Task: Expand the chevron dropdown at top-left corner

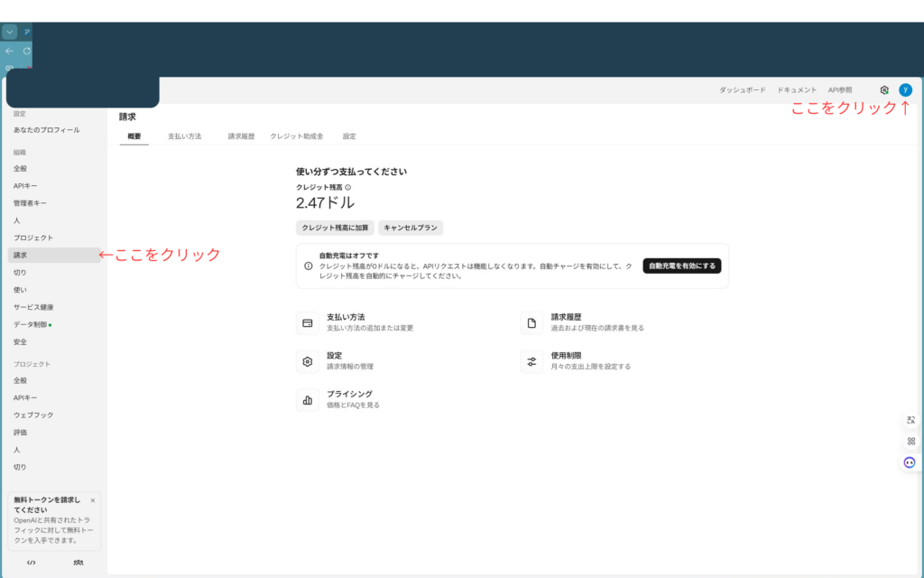Action: [9, 31]
